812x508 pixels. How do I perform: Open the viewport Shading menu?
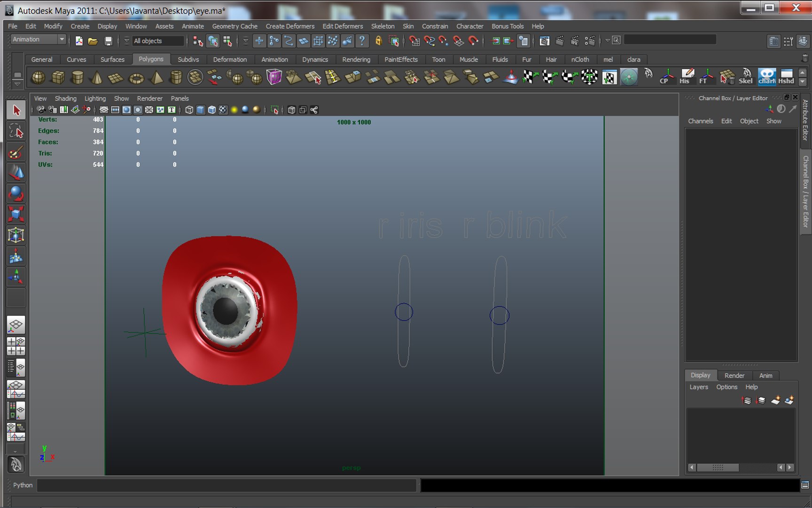point(65,98)
